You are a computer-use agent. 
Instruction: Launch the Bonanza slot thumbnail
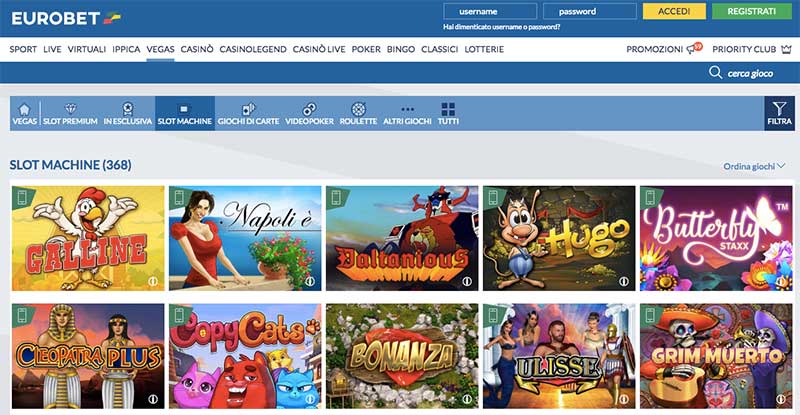[x=402, y=356]
